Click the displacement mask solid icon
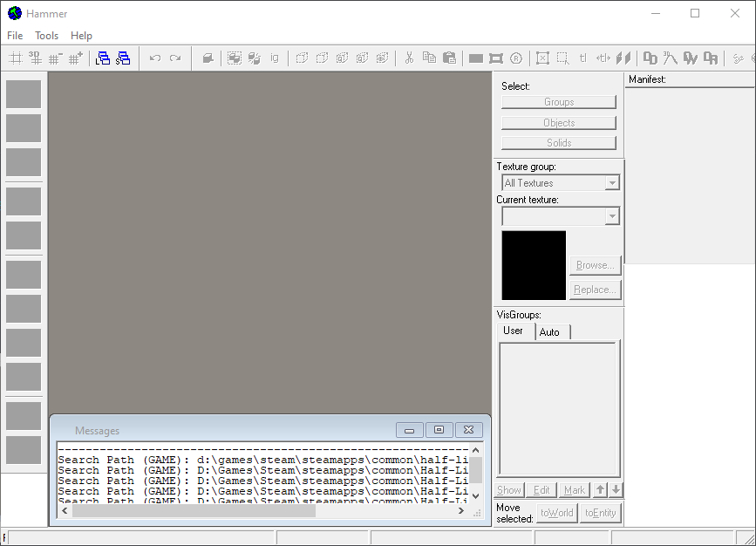 650,58
